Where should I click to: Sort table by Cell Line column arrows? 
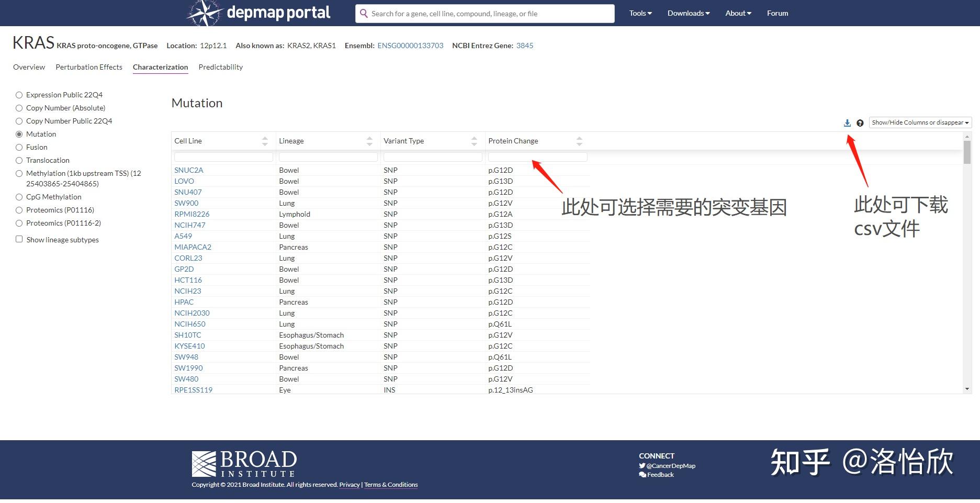pyautogui.click(x=265, y=141)
